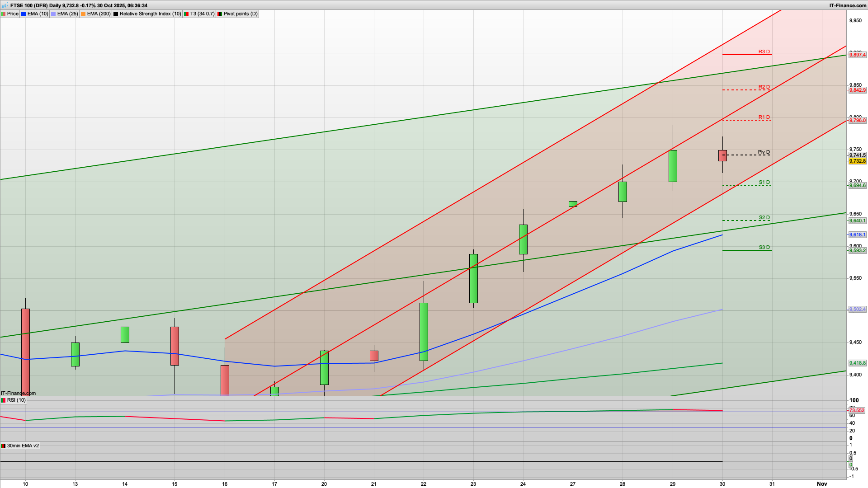Screen dimensions: 868x488
Task: Click the 30min EMA v2 pane icon
Action: (x=3, y=446)
